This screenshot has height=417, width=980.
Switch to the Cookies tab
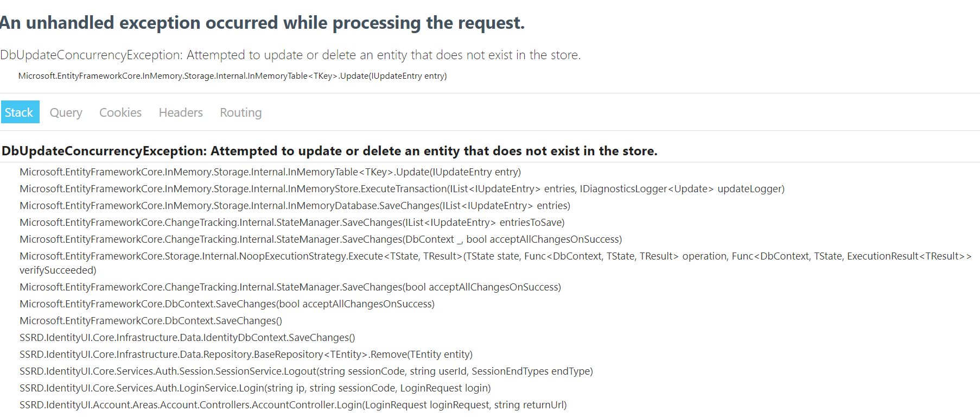(x=120, y=112)
